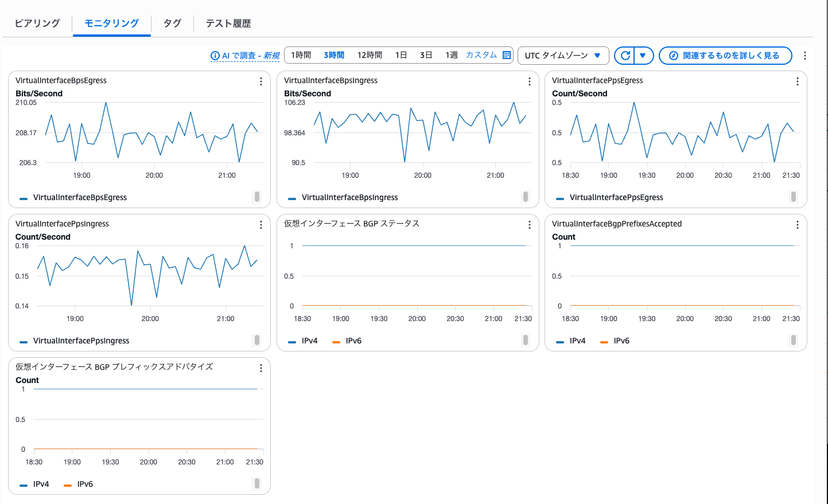This screenshot has width=828, height=504.
Task: Click 関連するものを詳しく見る button
Action: click(x=725, y=56)
